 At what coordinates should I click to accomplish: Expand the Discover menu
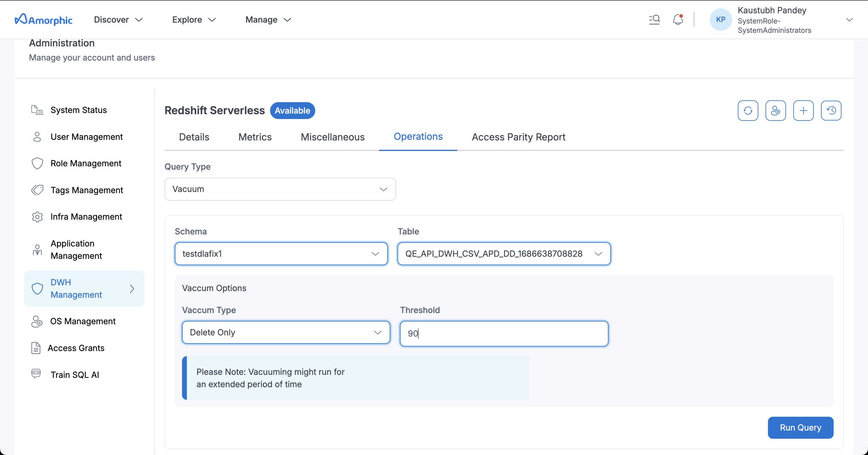click(x=118, y=20)
